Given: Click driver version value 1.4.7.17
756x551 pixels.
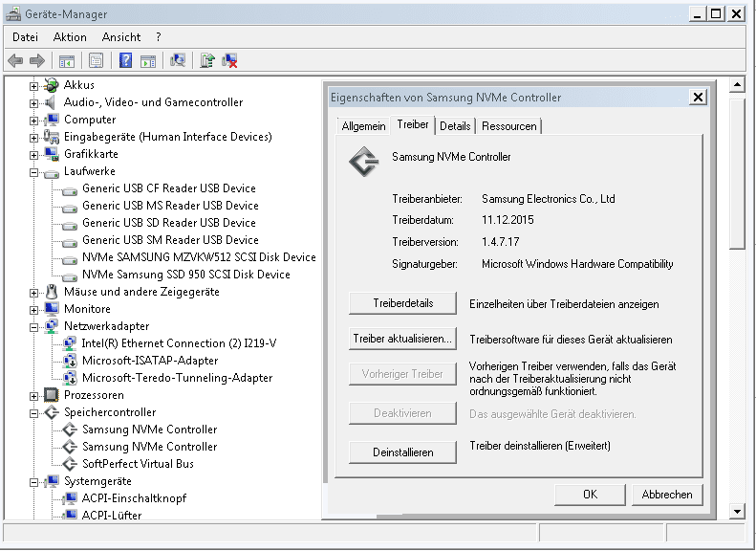Looking at the screenshot, I should [x=501, y=242].
